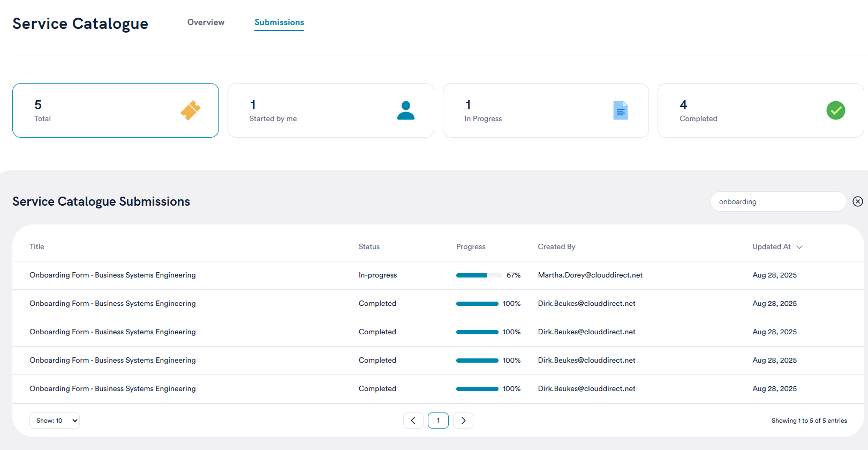Viewport: 868px width, 450px height.
Task: Sort by the Title column header
Action: pyautogui.click(x=37, y=247)
